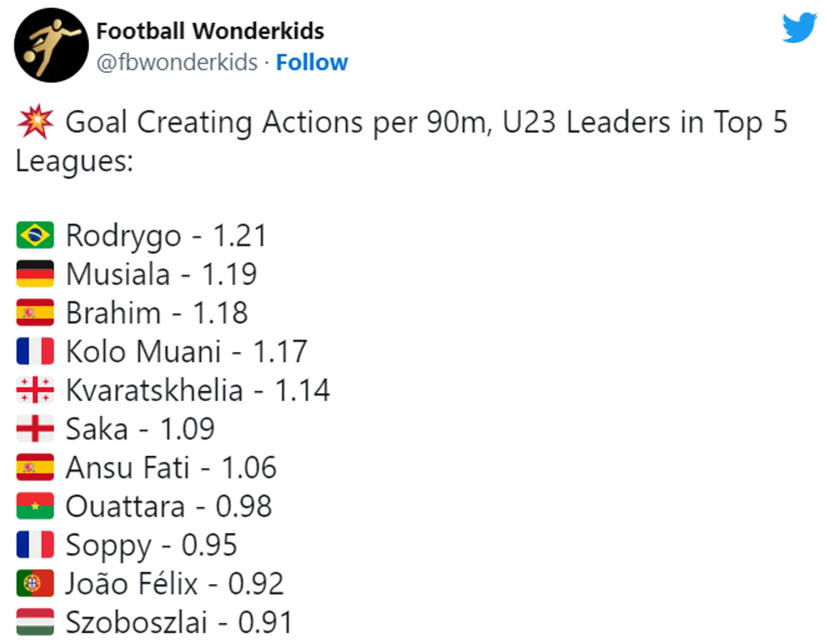This screenshot has width=826, height=644.
Task: Click the England flag beside Saka
Action: 35,428
